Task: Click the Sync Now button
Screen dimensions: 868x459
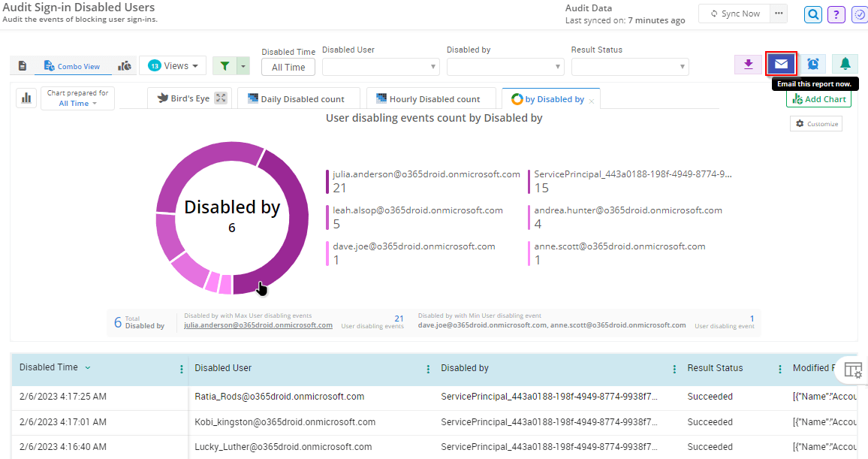Action: click(x=734, y=13)
